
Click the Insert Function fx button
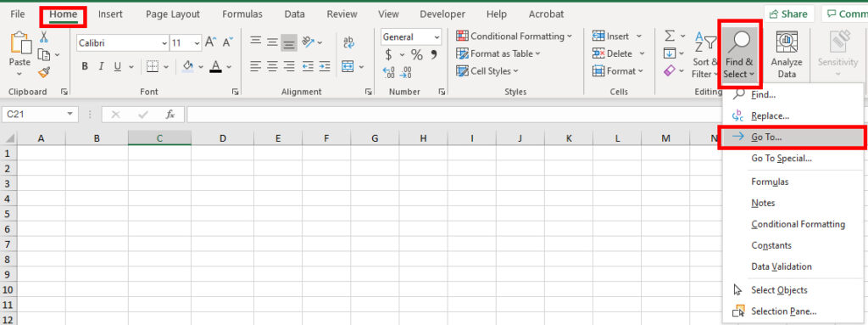click(x=170, y=115)
